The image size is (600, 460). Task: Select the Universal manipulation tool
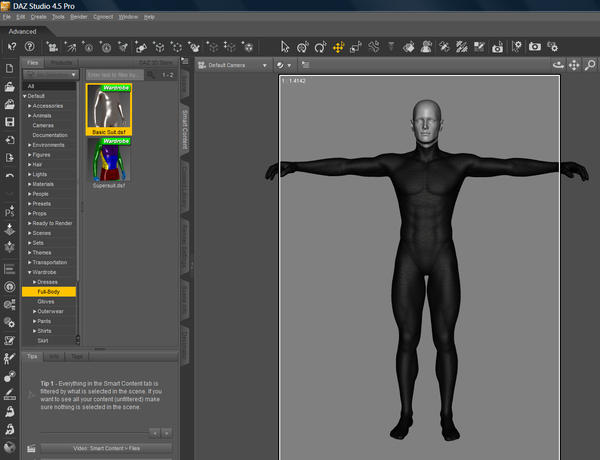[302, 47]
